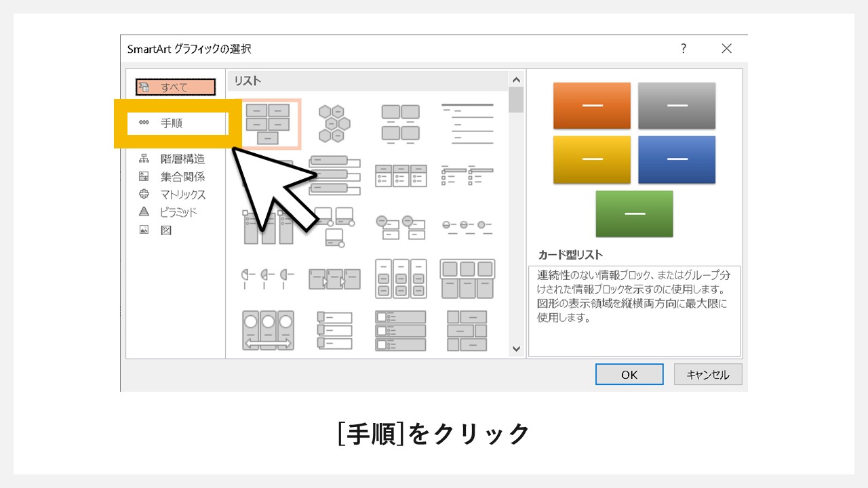Switch to the すべて category

176,87
